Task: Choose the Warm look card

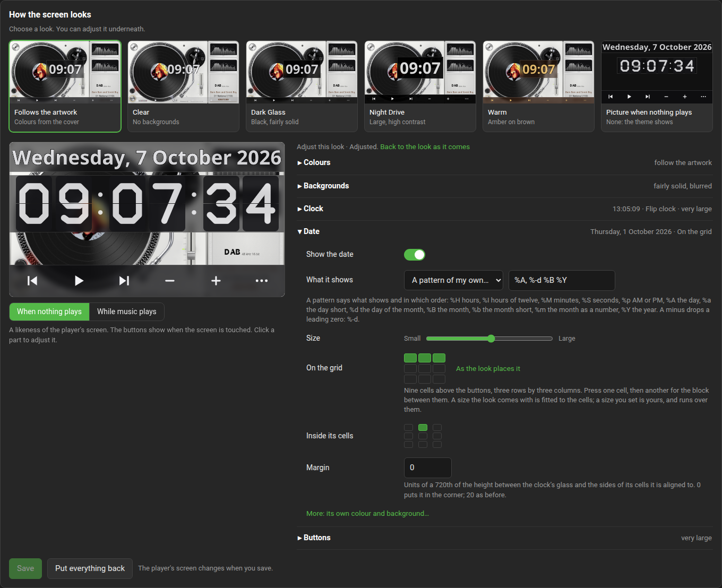Action: click(539, 86)
